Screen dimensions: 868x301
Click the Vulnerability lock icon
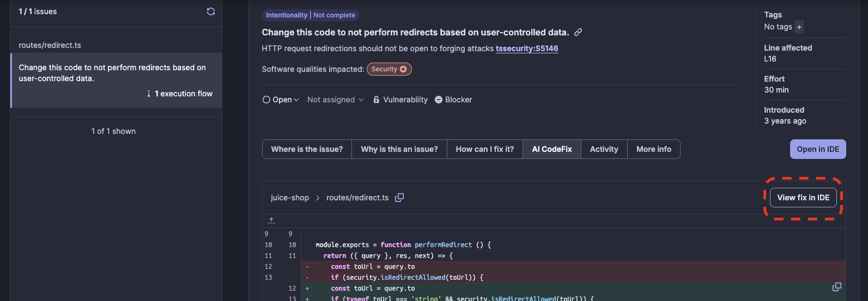[x=377, y=100]
